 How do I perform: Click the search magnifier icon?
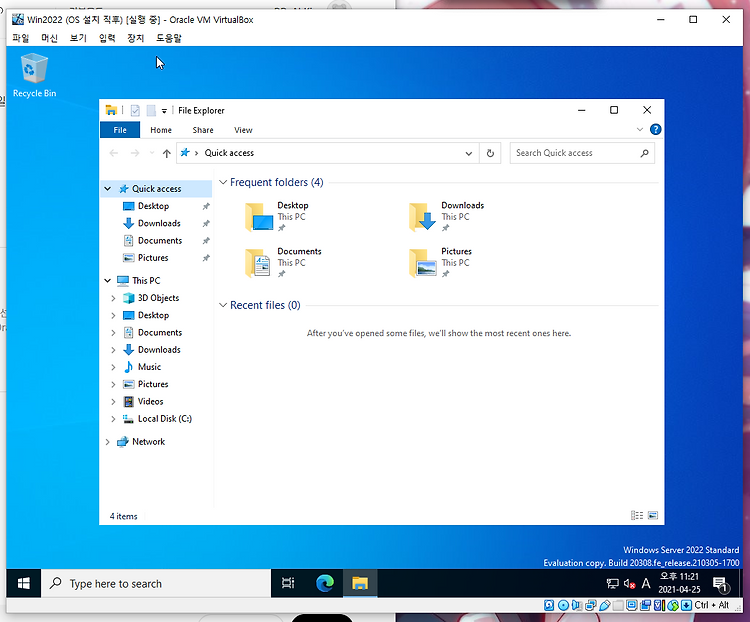644,153
